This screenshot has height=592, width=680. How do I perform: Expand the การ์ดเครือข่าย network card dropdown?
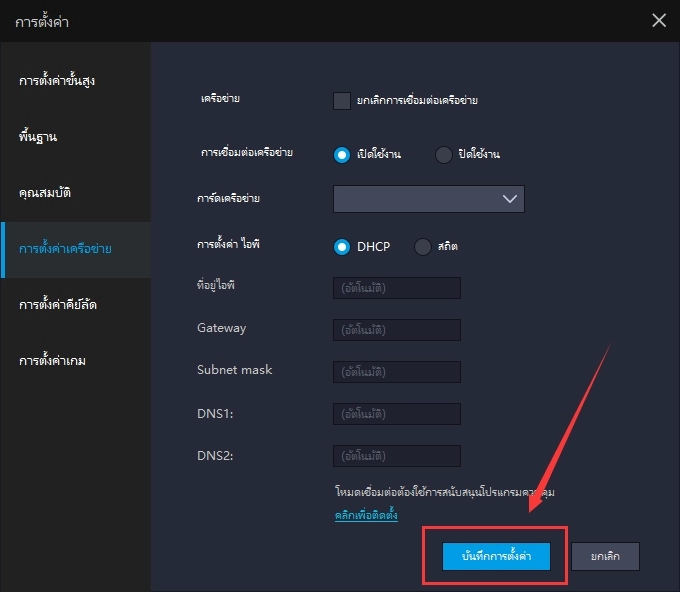pyautogui.click(x=428, y=199)
